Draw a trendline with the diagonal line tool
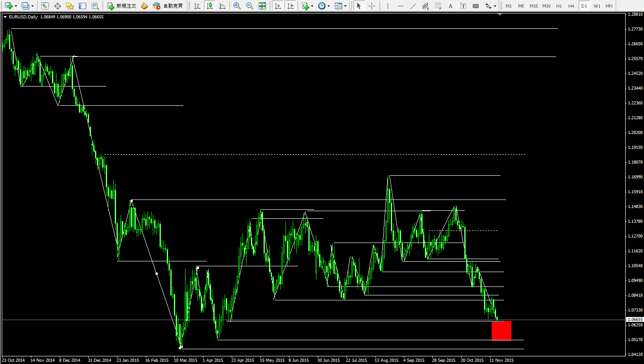644x364 pixels. point(413,6)
